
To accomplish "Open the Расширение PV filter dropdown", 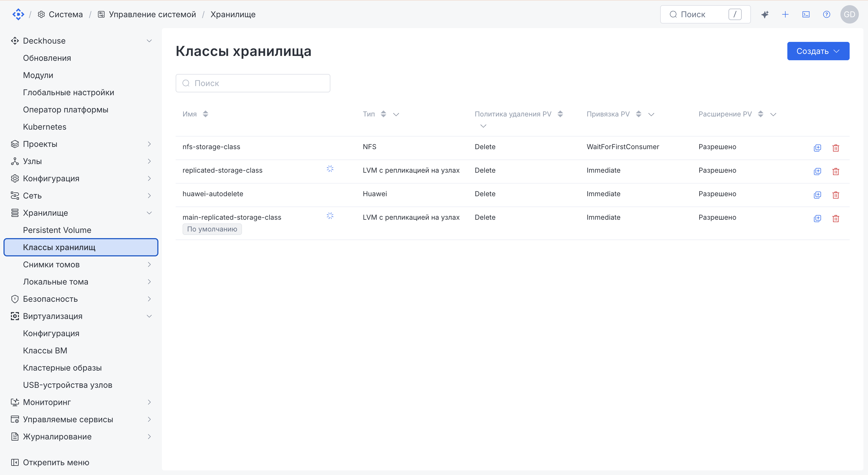I will 773,114.
